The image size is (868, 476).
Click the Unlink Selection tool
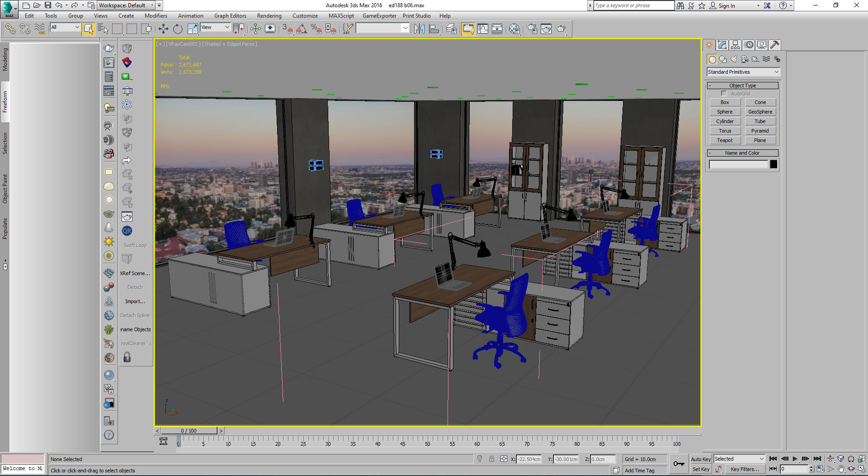pos(25,29)
